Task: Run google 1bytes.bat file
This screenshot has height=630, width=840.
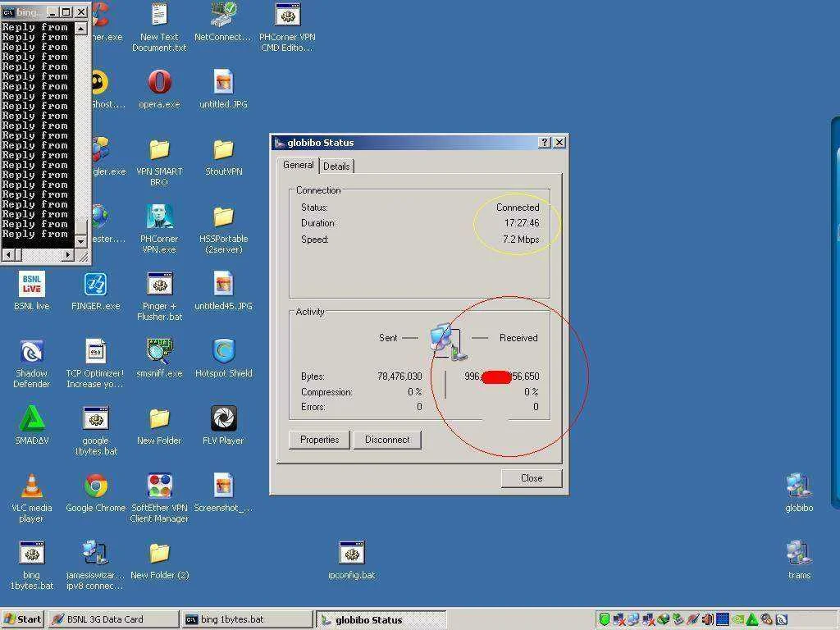Action: (96, 431)
